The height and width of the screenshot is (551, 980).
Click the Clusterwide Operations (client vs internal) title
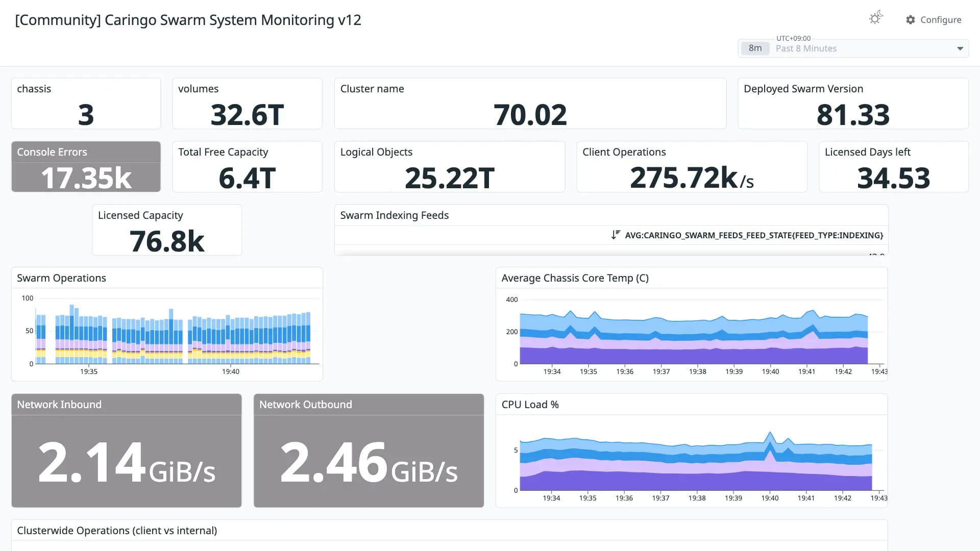[x=117, y=531]
